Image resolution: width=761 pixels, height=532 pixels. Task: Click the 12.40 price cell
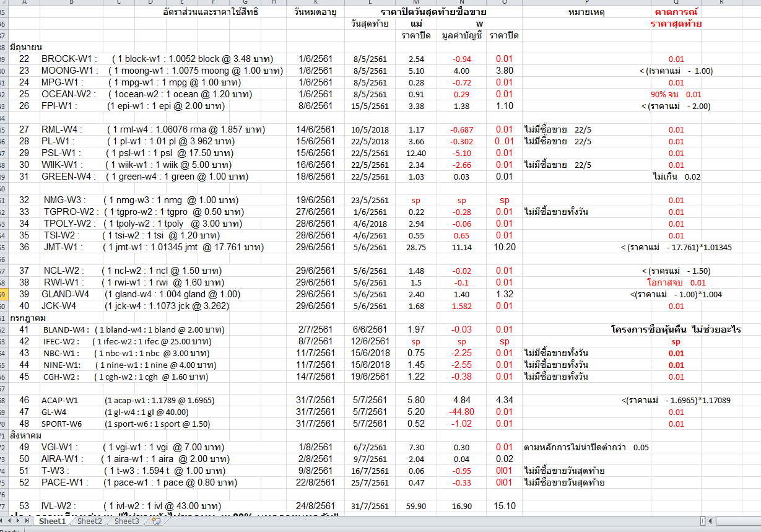[417, 153]
